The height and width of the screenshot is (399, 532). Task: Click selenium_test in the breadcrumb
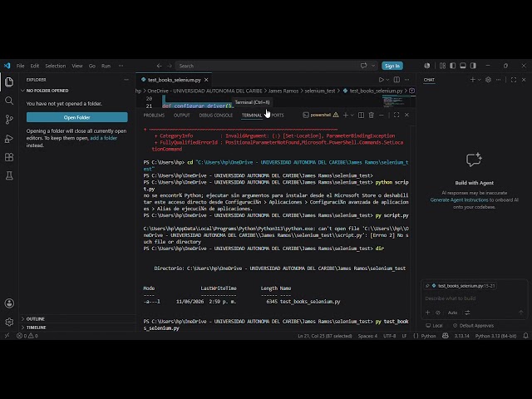(x=319, y=91)
